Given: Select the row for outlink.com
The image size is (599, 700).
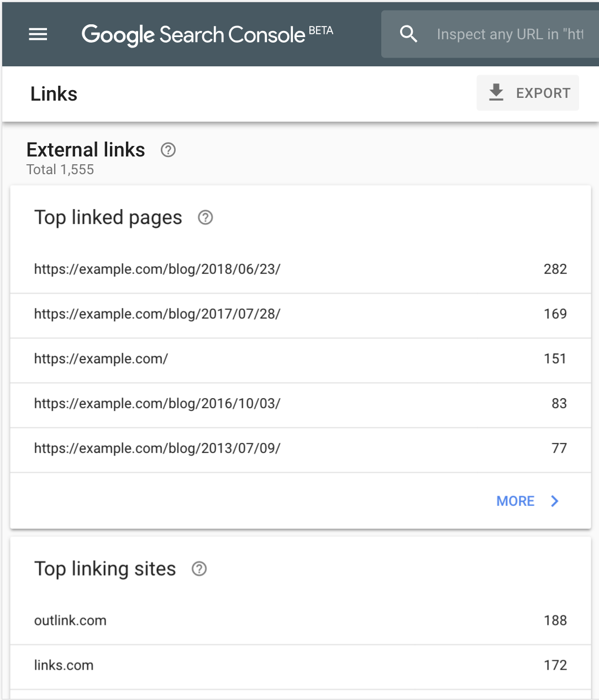Looking at the screenshot, I should pos(298,620).
